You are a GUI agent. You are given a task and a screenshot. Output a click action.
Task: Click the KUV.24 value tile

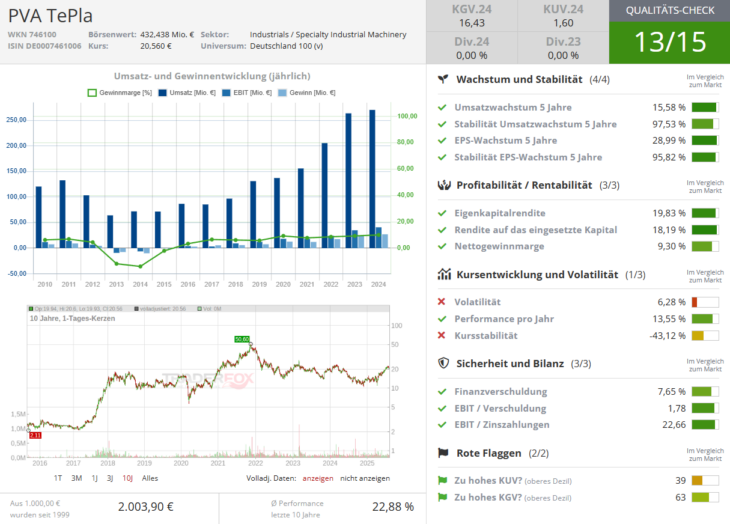[x=563, y=16]
